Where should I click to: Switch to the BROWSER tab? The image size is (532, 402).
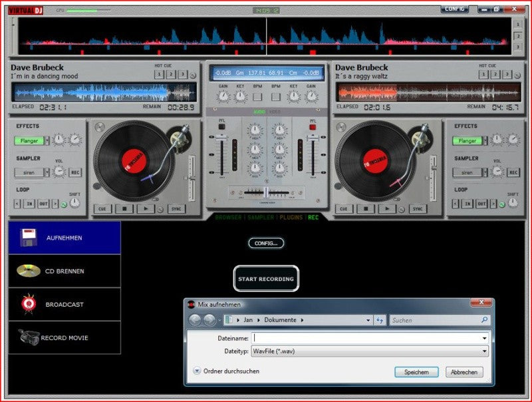(228, 217)
